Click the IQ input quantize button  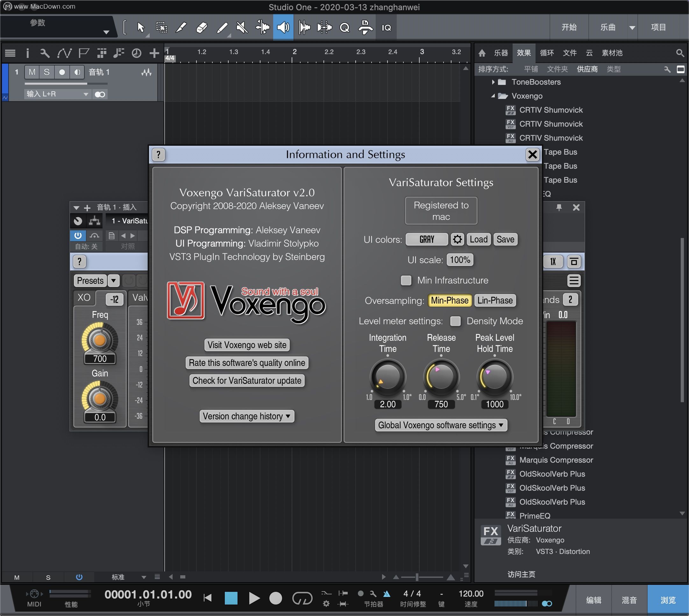pos(386,28)
